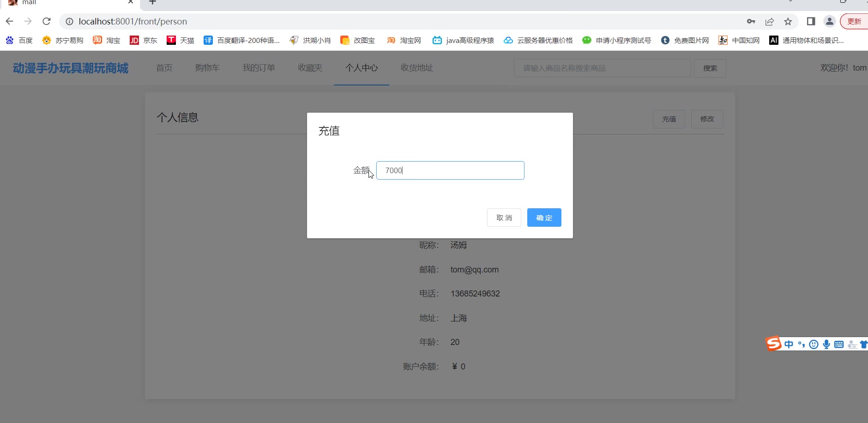This screenshot has width=868, height=423.
Task: Open the 淘宝 bookmark
Action: [x=107, y=41]
